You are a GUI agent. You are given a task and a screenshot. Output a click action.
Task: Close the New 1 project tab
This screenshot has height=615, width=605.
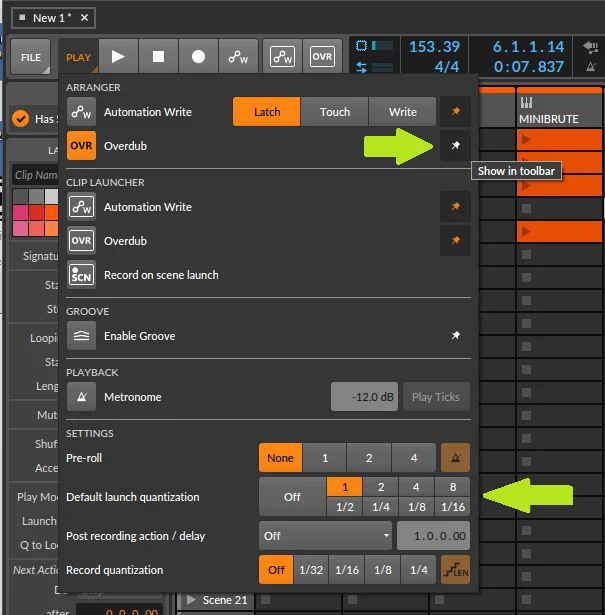tap(84, 18)
